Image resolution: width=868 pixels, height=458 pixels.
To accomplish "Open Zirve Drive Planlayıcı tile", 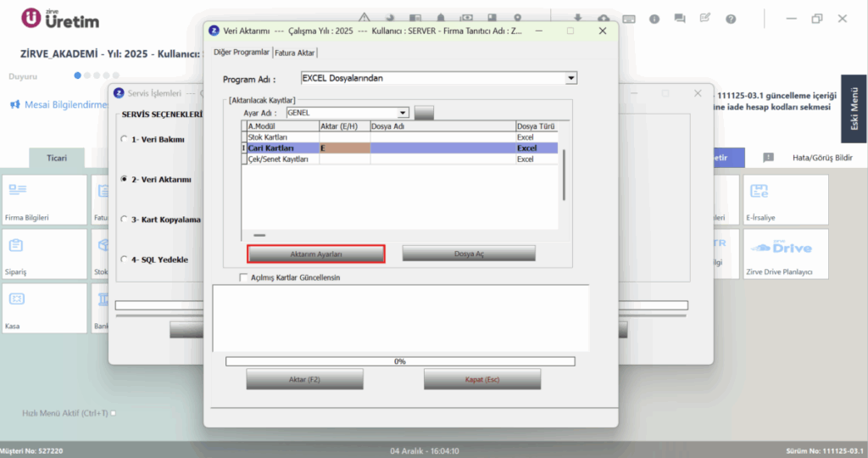I will [786, 254].
